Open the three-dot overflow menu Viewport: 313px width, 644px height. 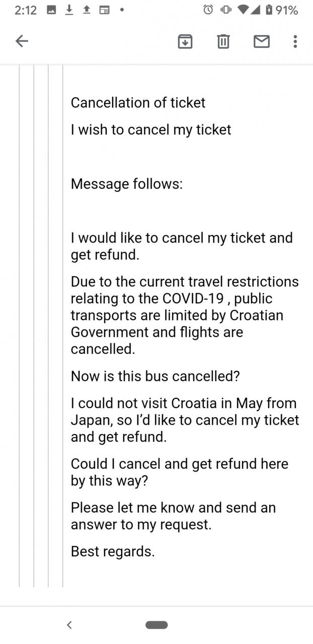[295, 41]
